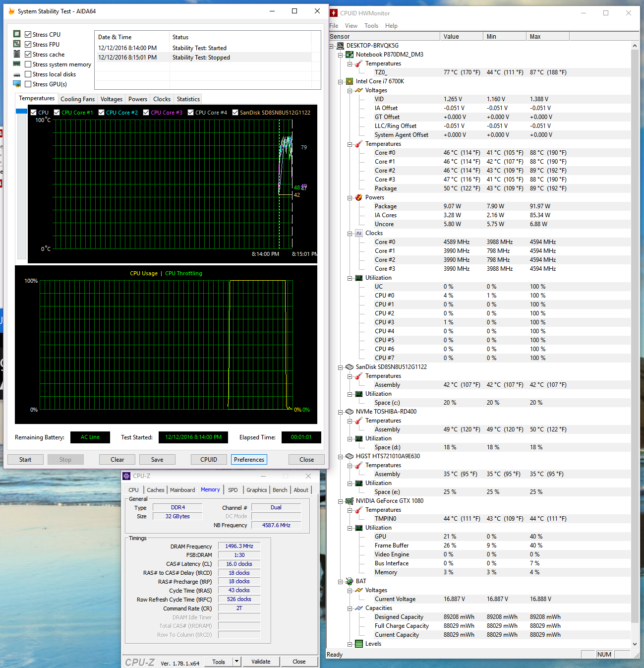Click the Intel Core i7 6700K processor icon
Screen dimensions: 644x668
click(350, 81)
